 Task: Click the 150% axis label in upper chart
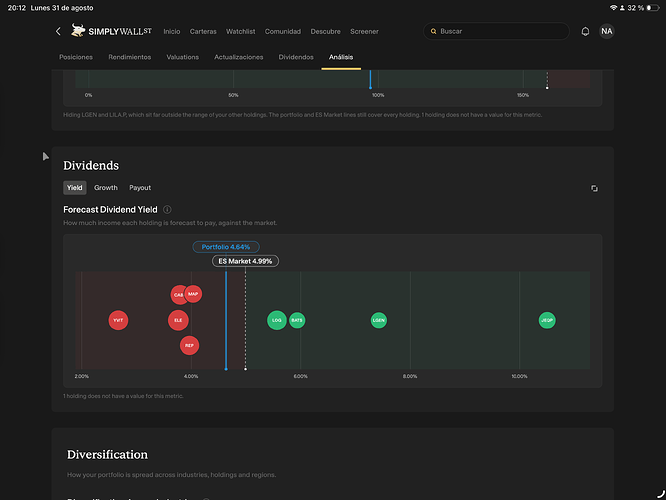523,95
